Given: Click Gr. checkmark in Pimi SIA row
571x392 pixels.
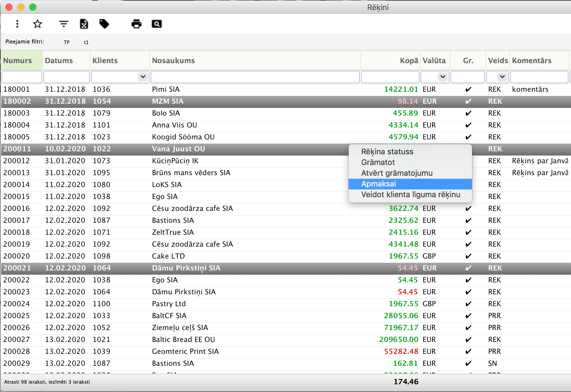Looking at the screenshot, I should (468, 89).
